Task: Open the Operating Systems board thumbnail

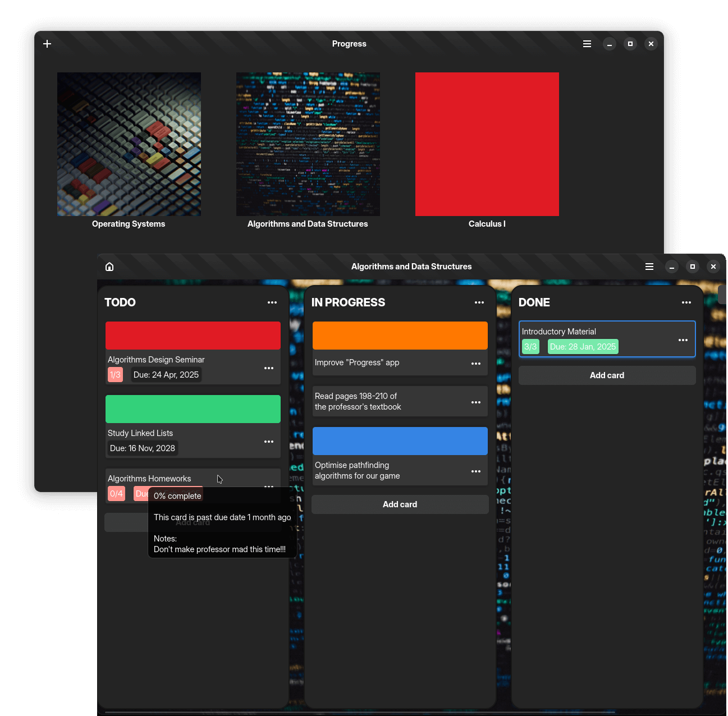Action: (129, 144)
